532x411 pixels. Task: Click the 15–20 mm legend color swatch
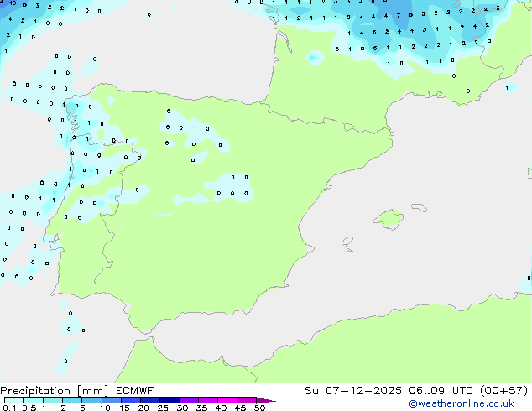131,400
